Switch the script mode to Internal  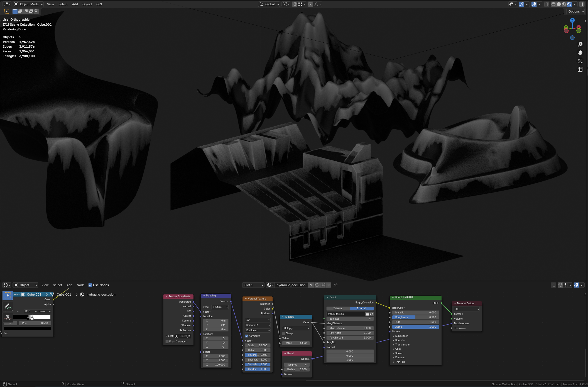(x=338, y=308)
